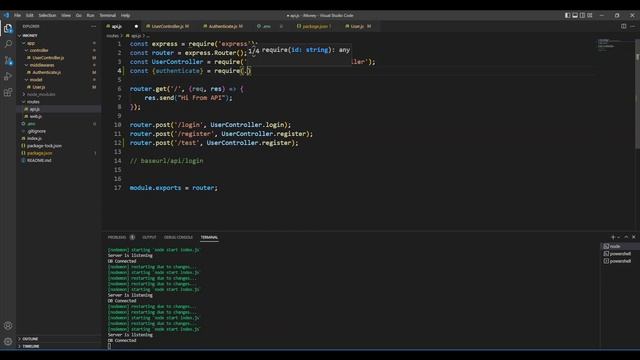The height and width of the screenshot is (360, 640).
Task: Close the terminal panel with the X icon
Action: coord(633,237)
